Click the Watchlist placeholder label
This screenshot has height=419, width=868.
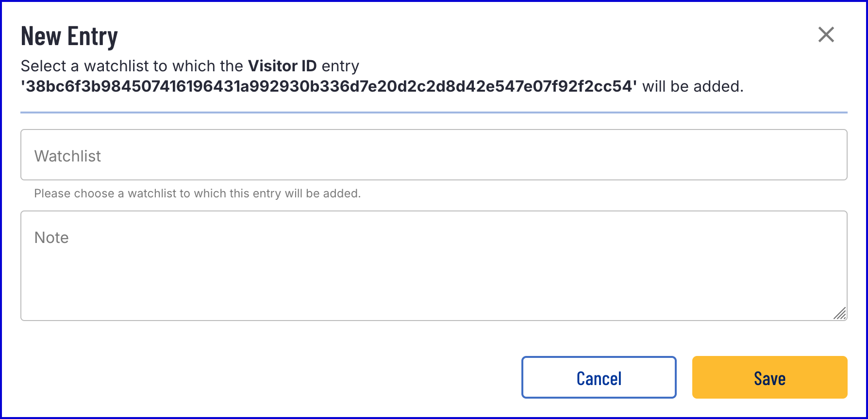67,156
